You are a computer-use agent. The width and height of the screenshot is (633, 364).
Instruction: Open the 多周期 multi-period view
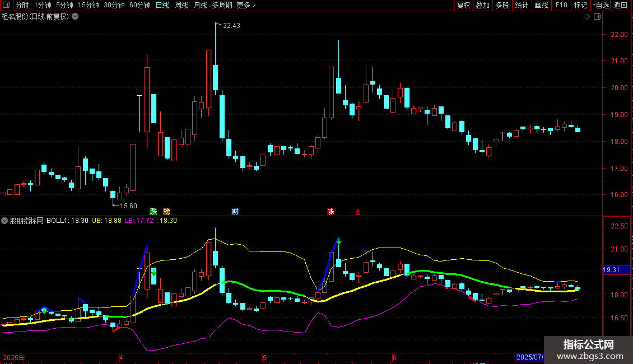[x=222, y=5]
